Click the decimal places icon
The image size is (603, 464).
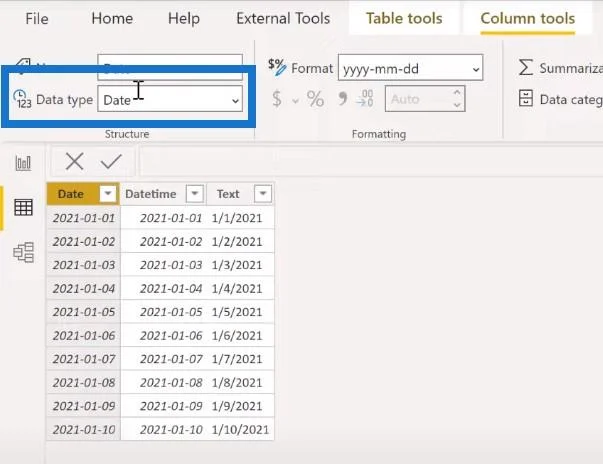365,98
